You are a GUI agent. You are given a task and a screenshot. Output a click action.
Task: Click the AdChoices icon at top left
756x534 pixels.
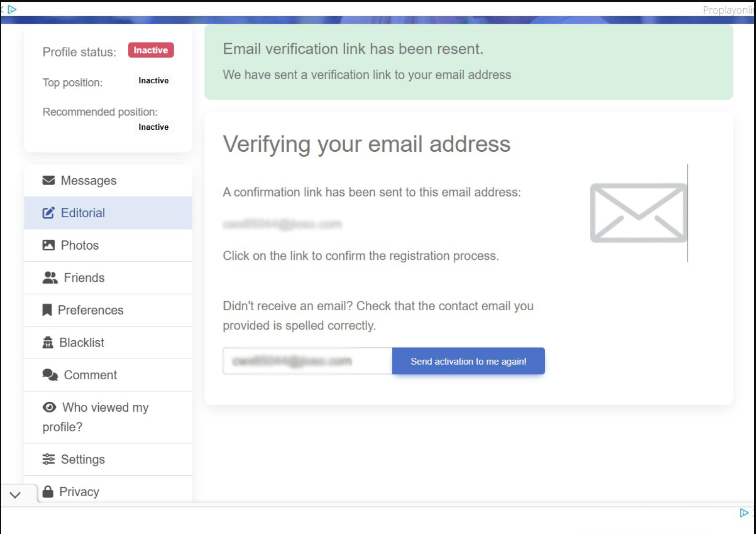click(12, 9)
